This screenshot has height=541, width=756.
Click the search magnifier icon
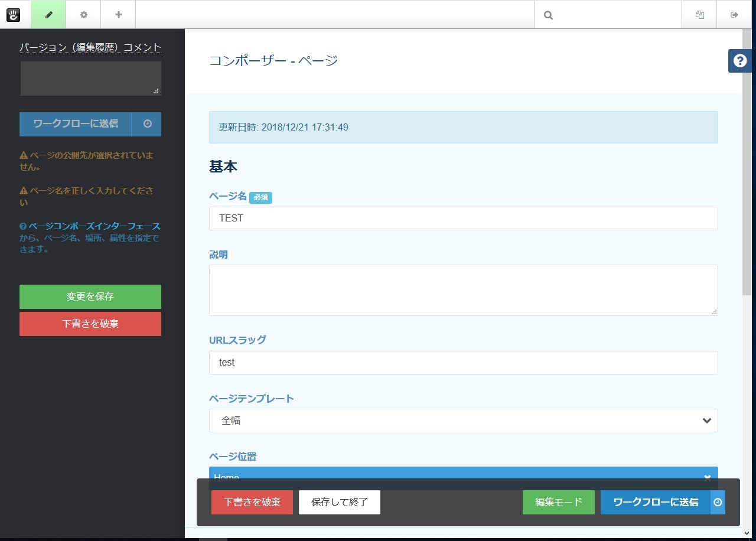pyautogui.click(x=548, y=15)
